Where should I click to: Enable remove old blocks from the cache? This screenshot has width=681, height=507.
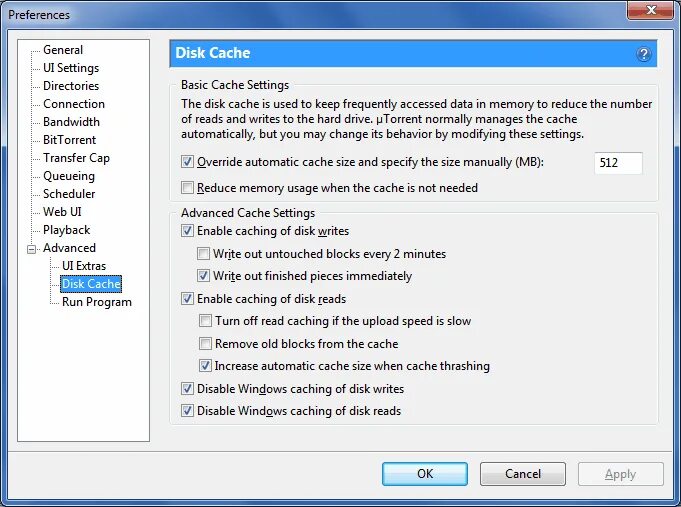205,344
